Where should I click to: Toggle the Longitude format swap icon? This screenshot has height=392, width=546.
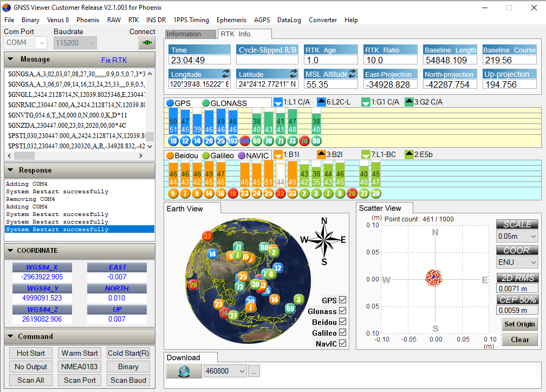(225, 74)
